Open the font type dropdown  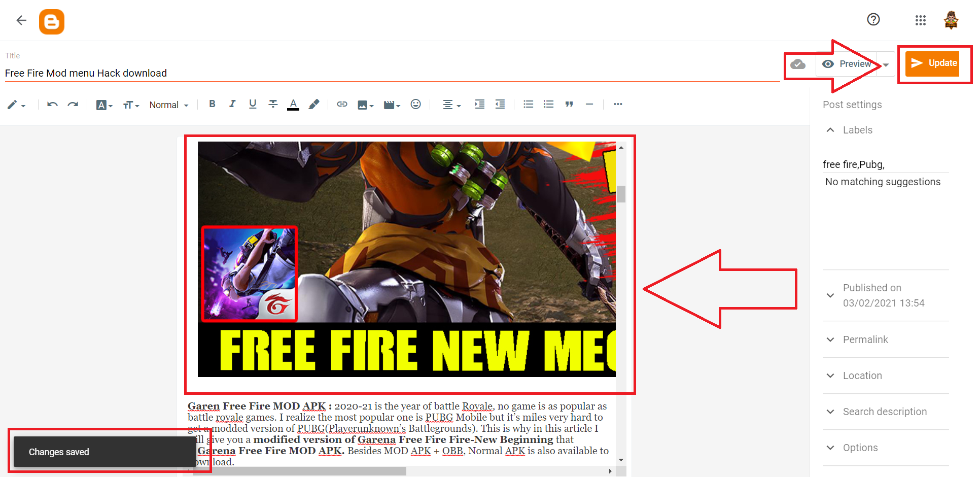104,105
